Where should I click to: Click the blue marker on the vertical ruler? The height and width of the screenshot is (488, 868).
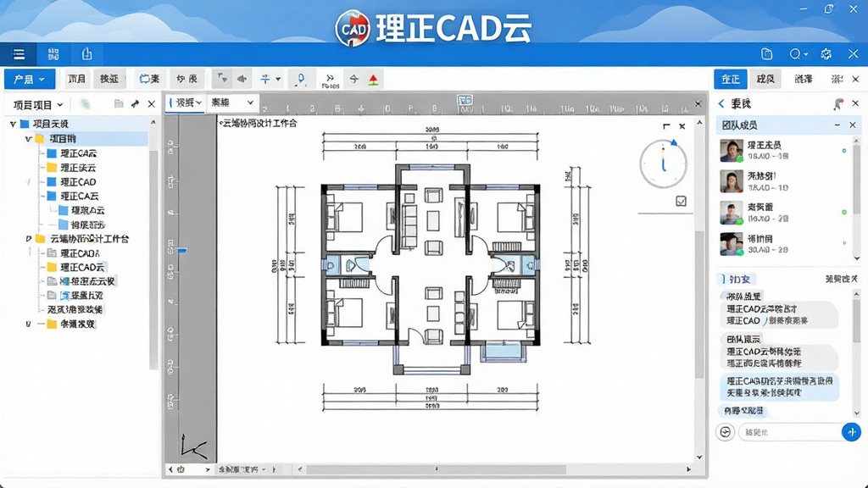181,251
